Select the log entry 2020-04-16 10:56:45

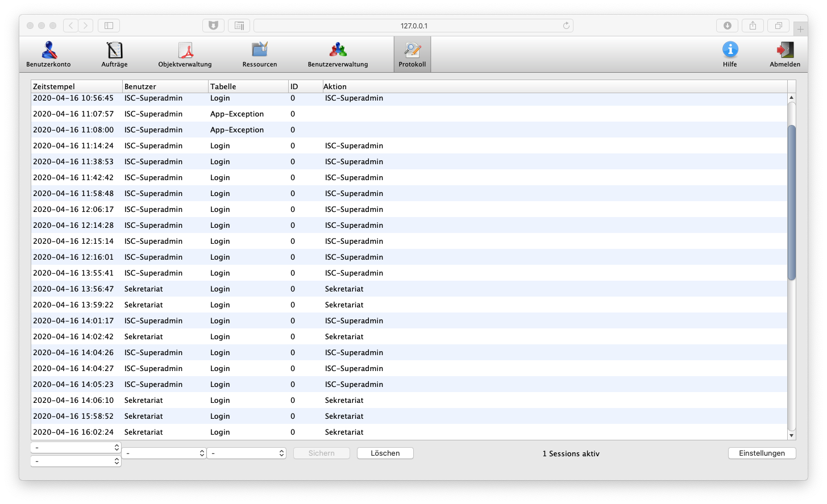[x=409, y=99]
